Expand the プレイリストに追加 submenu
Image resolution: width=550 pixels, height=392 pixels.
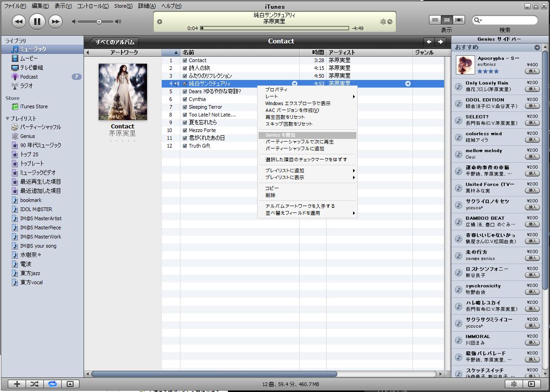click(x=307, y=170)
